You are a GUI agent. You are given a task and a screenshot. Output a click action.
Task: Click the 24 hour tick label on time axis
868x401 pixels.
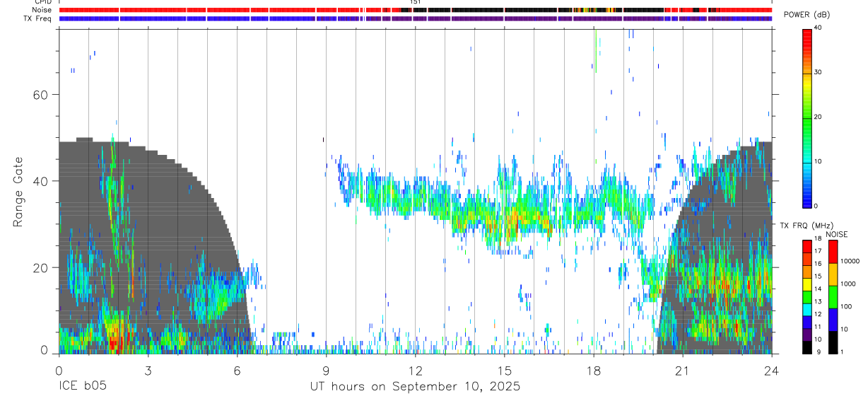point(772,371)
